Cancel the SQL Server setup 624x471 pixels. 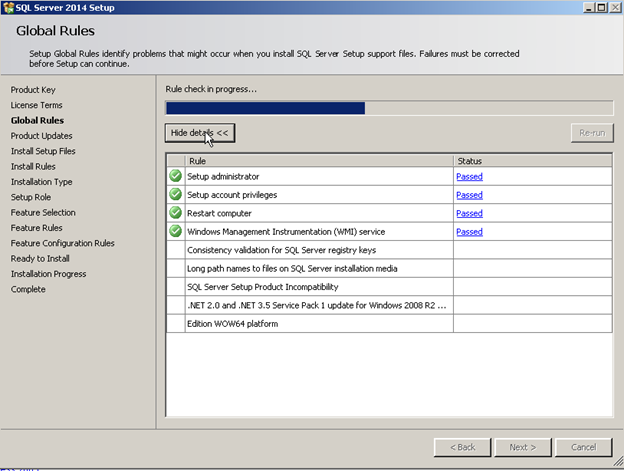click(583, 448)
